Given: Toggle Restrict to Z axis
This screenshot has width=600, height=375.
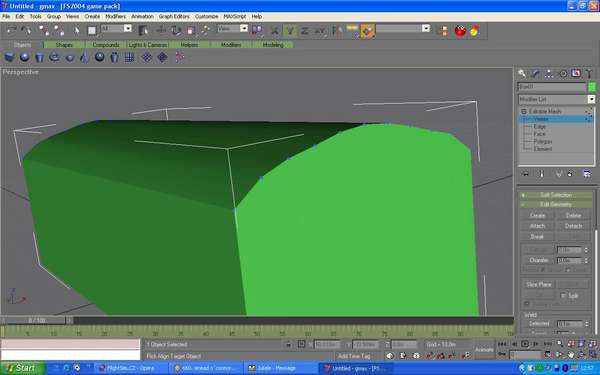Looking at the screenshot, I should click(x=305, y=30).
